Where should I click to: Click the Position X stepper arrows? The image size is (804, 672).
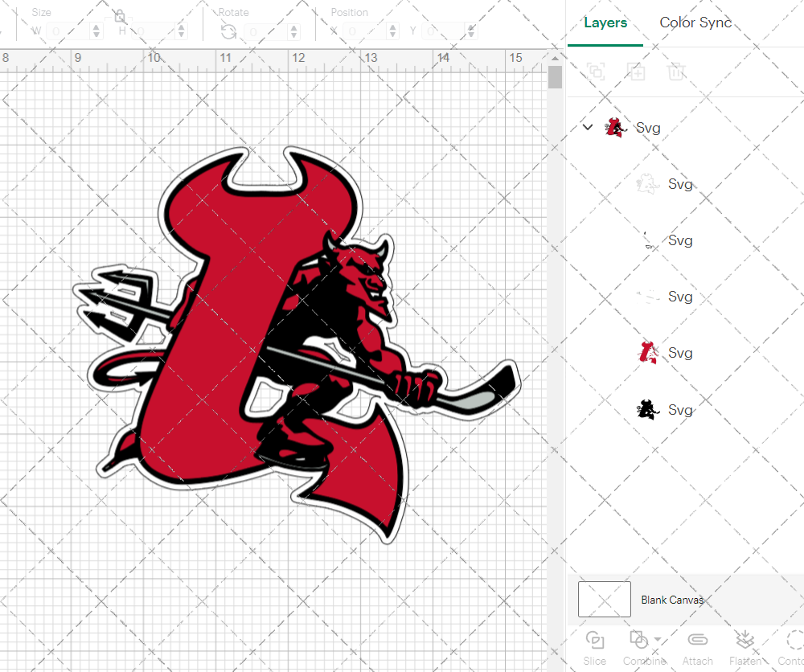[x=393, y=31]
